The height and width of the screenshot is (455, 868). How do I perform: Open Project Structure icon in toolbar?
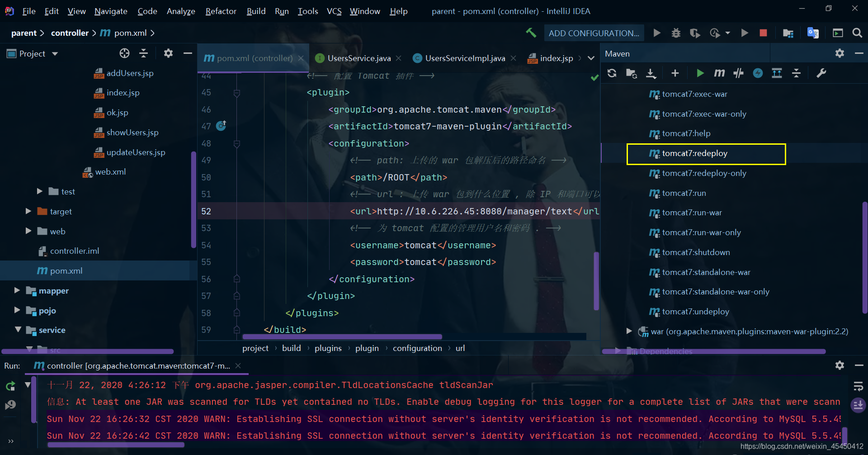[x=788, y=33]
